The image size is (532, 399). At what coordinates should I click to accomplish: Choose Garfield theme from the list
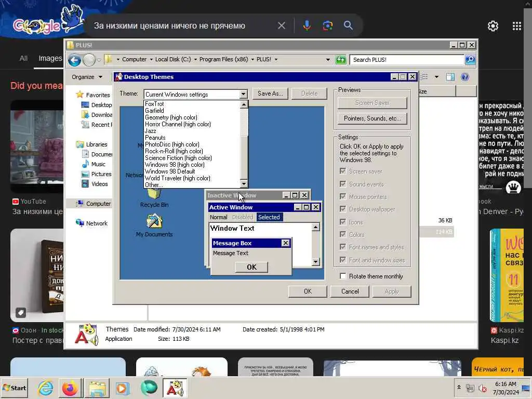(192, 111)
